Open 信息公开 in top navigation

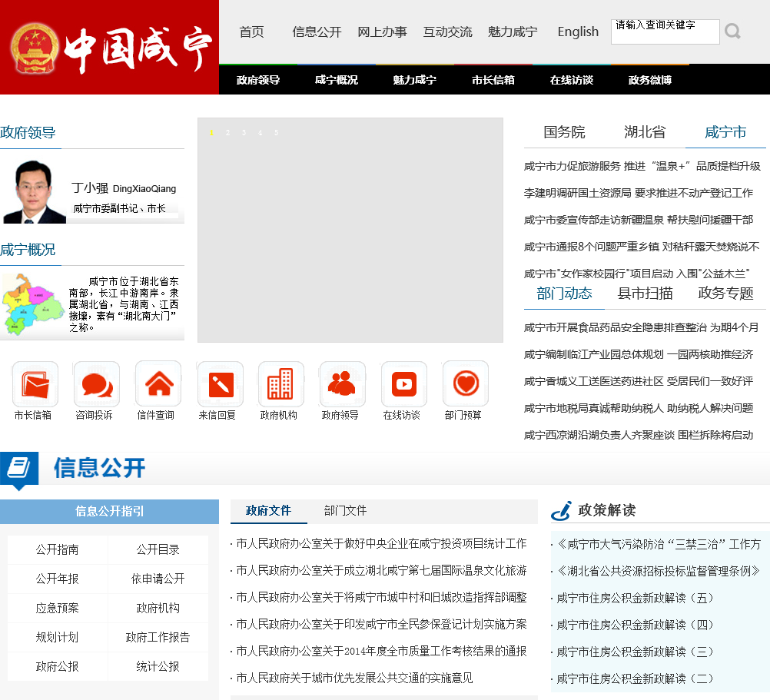[x=317, y=32]
